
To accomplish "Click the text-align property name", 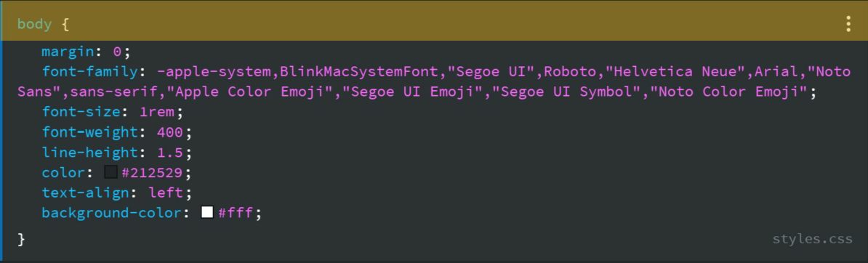I will 85,193.
